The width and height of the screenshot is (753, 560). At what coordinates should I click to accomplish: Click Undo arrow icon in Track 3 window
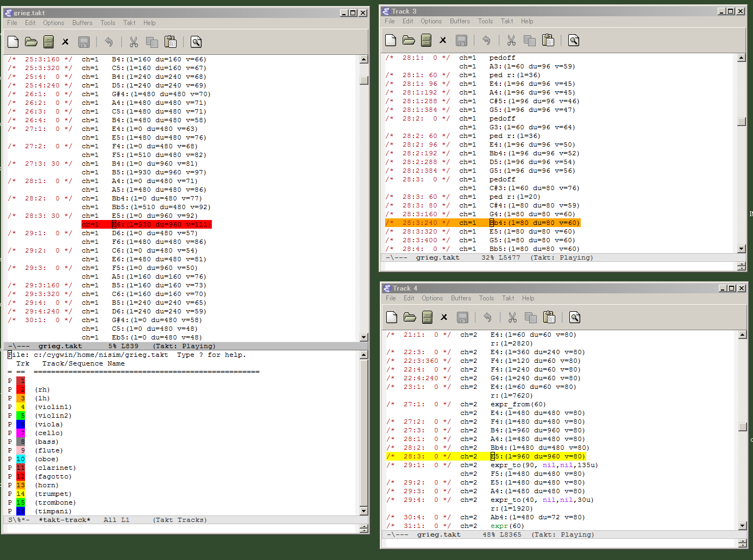point(486,40)
